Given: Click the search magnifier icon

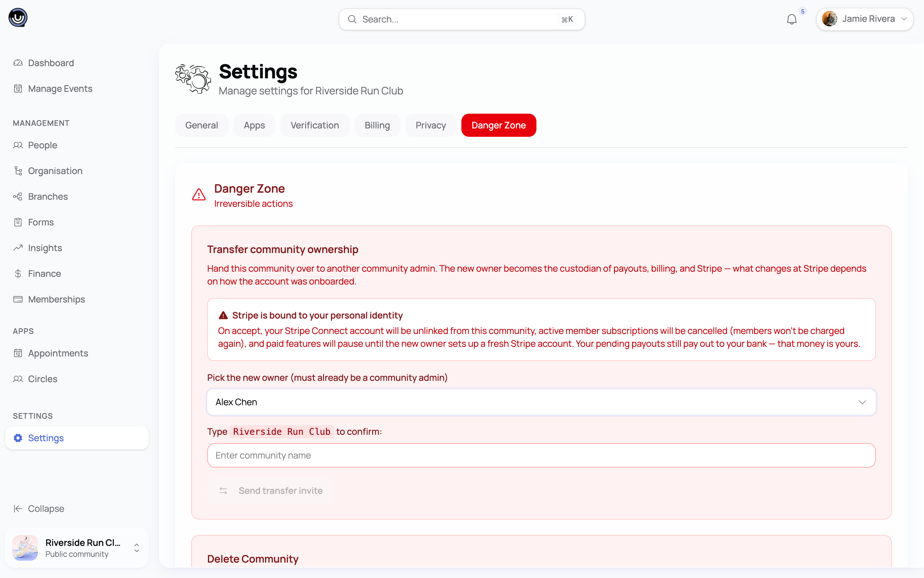Looking at the screenshot, I should pos(352,19).
